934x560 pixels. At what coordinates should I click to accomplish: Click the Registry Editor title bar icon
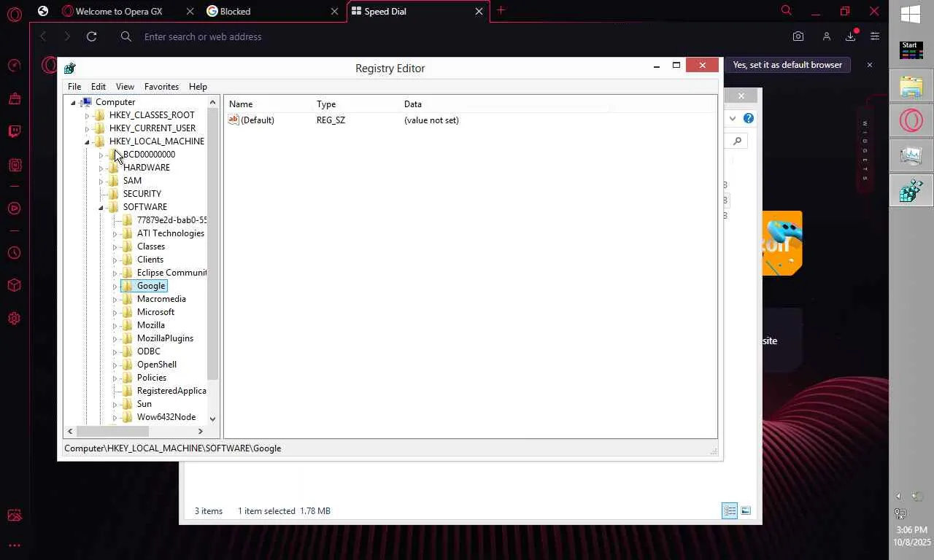tap(70, 68)
